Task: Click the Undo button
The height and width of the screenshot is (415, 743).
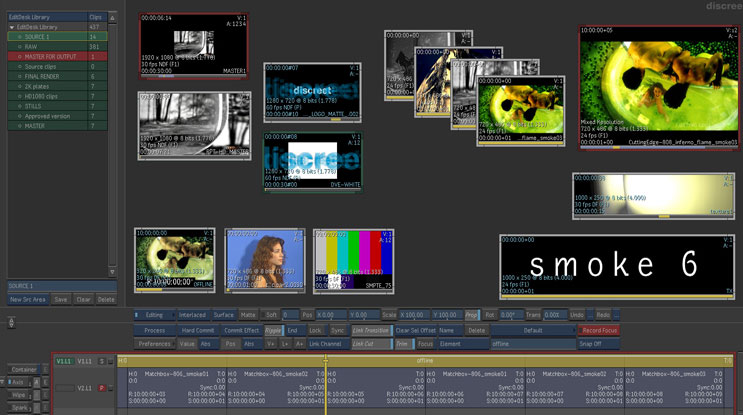Action: 577,315
